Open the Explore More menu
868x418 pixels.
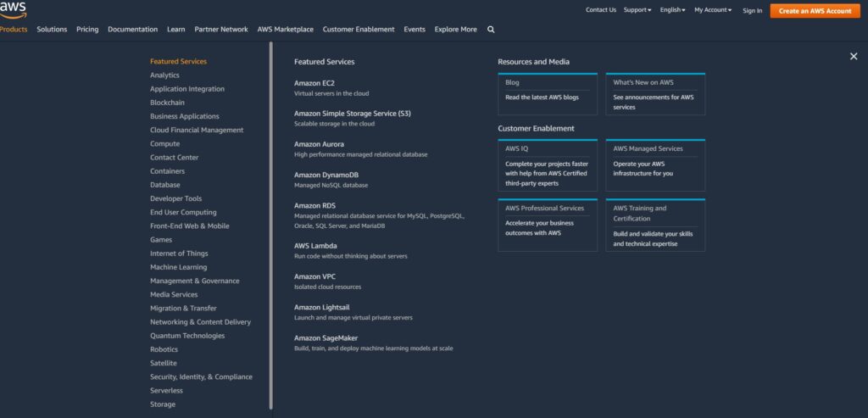click(x=455, y=30)
